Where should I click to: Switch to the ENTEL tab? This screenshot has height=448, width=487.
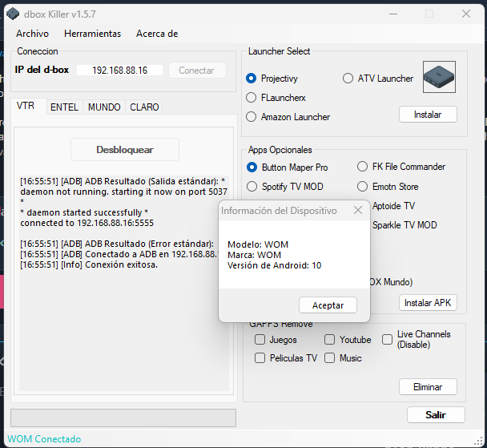(64, 107)
